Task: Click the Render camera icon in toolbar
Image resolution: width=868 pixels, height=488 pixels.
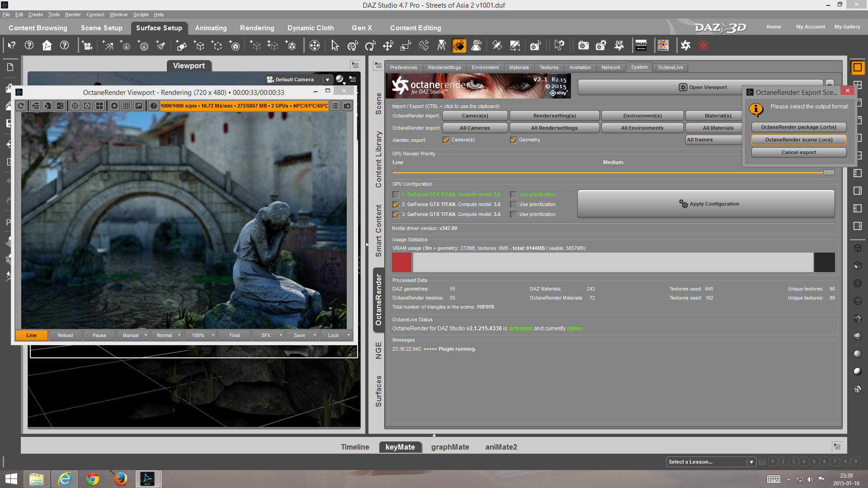Action: [x=584, y=45]
